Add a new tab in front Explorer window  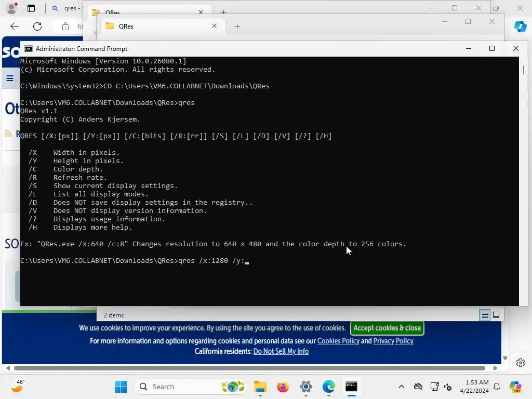click(x=237, y=26)
